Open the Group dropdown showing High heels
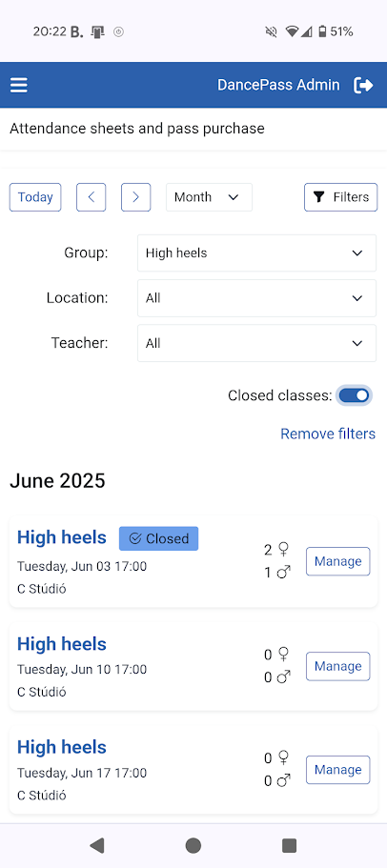 click(x=257, y=253)
